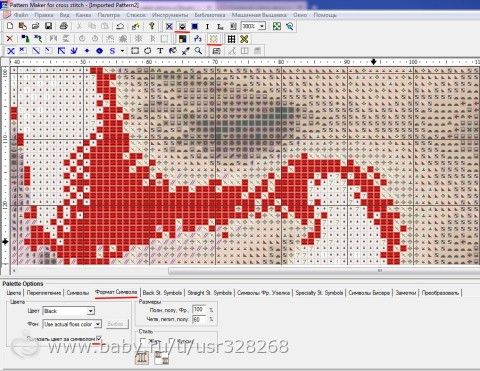Image resolution: width=480 pixels, height=371 pixels.
Task: Click the full cross stitch tool
Action: (11, 51)
